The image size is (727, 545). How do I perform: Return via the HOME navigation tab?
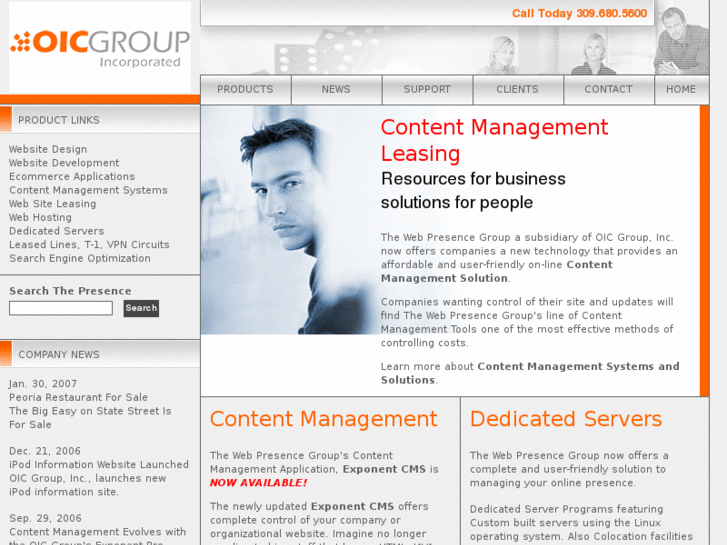pos(682,90)
